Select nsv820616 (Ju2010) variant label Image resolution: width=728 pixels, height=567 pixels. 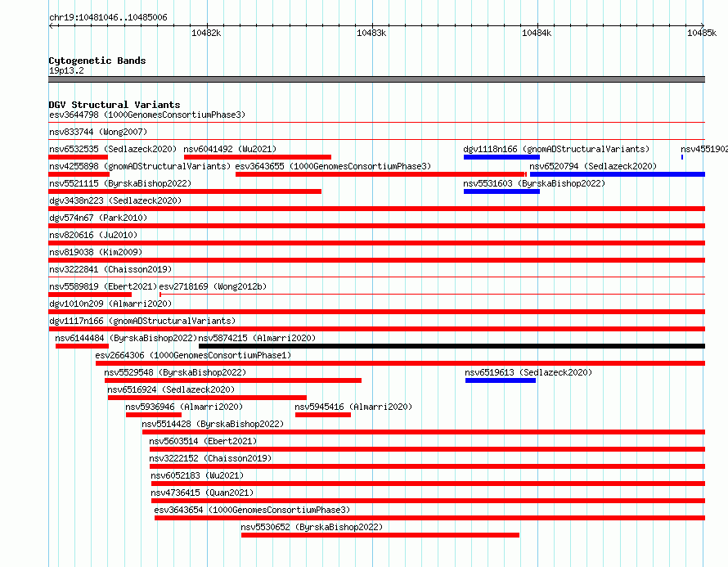[93, 235]
